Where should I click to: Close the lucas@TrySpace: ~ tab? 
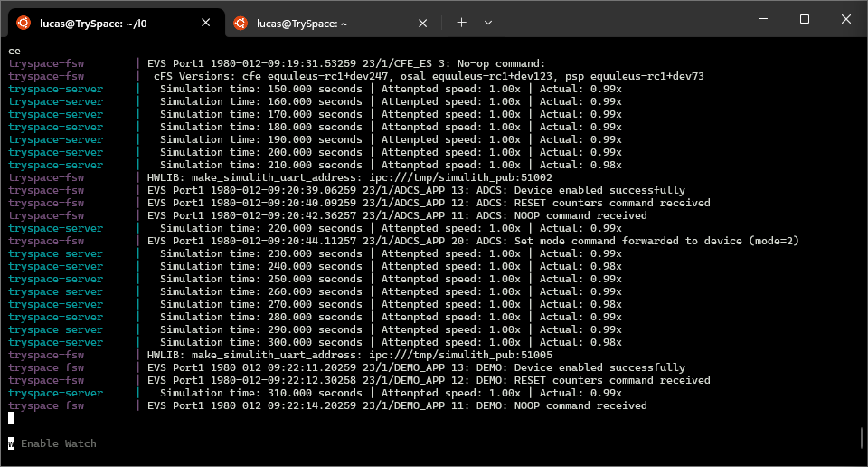(422, 23)
